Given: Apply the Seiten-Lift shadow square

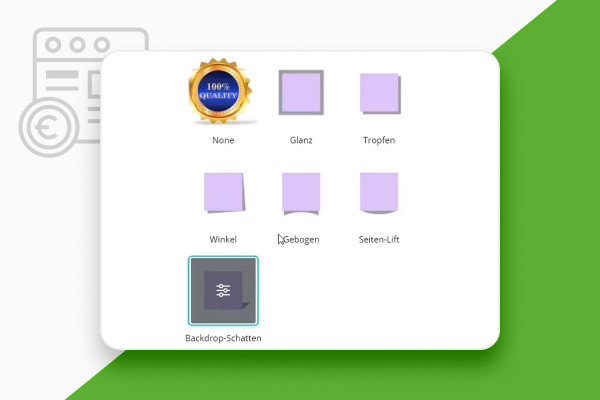Looking at the screenshot, I should (379, 193).
